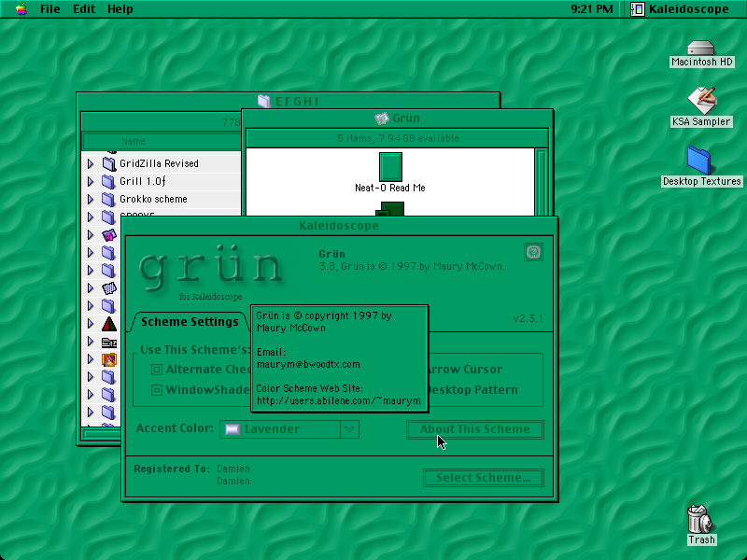Image resolution: width=747 pixels, height=560 pixels.
Task: Click the Select Scheme... button
Action: 484,478
